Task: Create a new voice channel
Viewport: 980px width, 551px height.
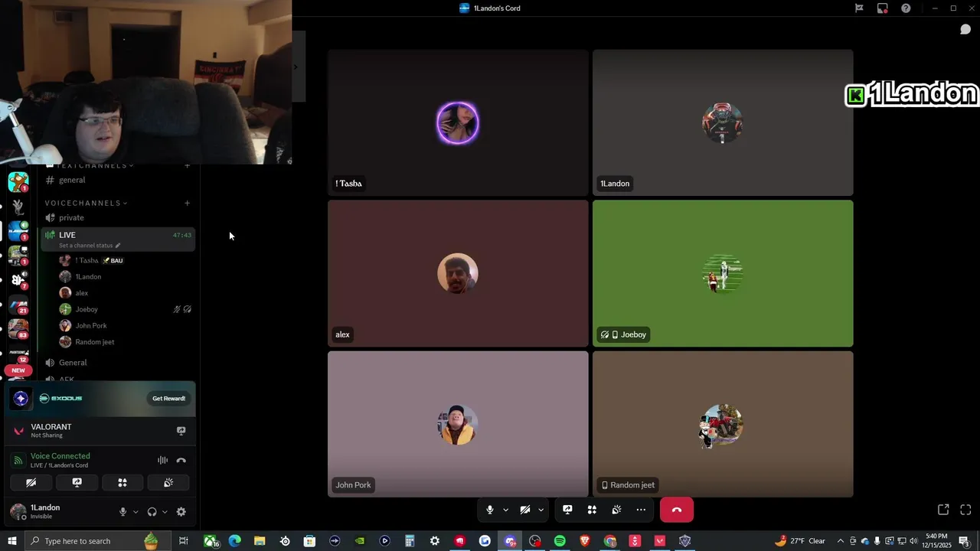Action: click(x=187, y=203)
